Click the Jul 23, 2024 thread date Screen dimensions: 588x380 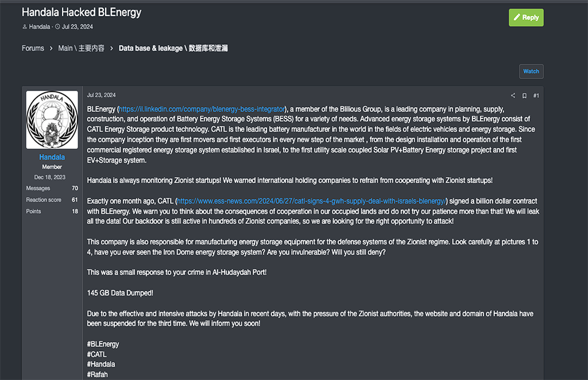tap(78, 26)
